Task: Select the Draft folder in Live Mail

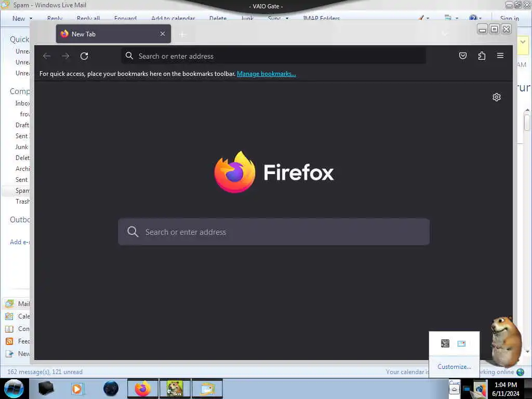Action: (x=22, y=125)
